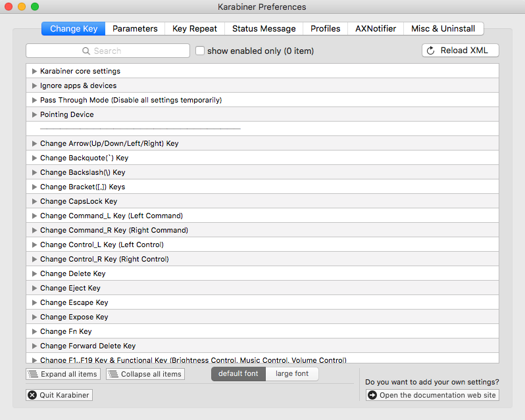Expand Karabiner core settings triangle

click(x=34, y=71)
